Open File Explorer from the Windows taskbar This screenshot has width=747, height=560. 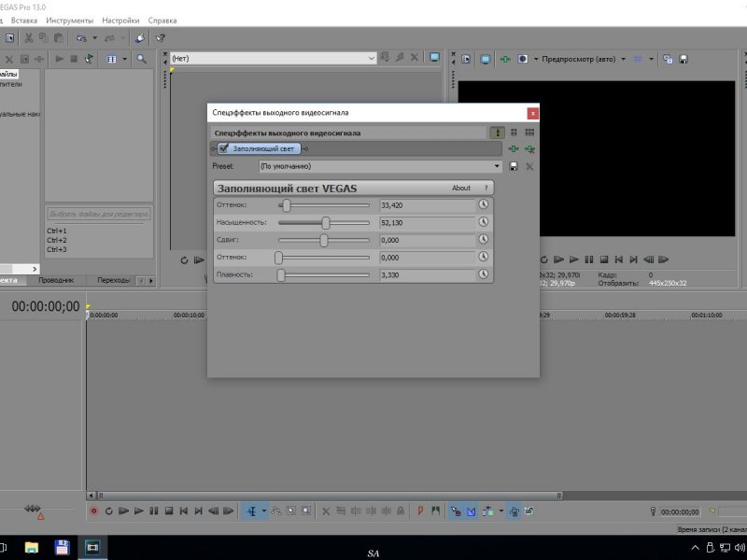[32, 548]
